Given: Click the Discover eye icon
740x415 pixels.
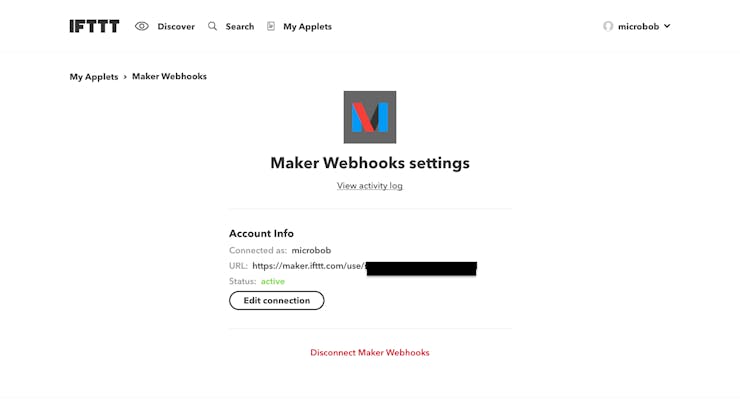Looking at the screenshot, I should (x=142, y=26).
